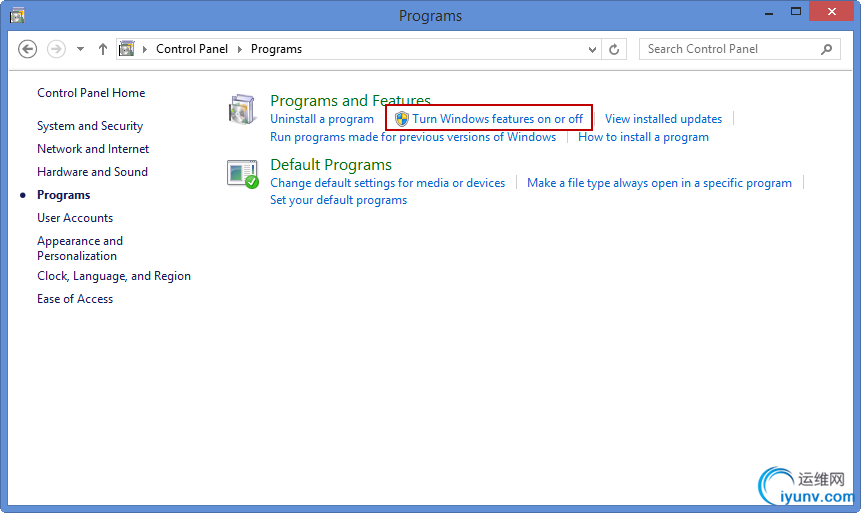The width and height of the screenshot is (861, 513).
Task: Open the recent locations dropdown arrow
Action: (80, 49)
